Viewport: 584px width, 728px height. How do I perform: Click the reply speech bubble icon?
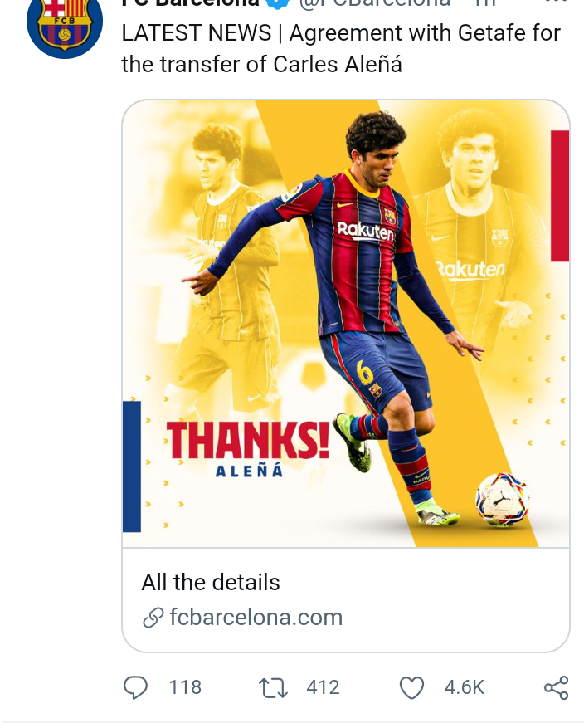tap(135, 687)
